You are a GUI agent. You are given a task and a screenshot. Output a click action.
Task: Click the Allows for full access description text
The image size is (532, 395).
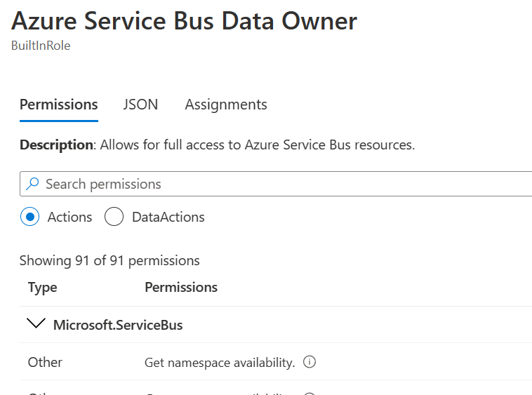pos(258,145)
